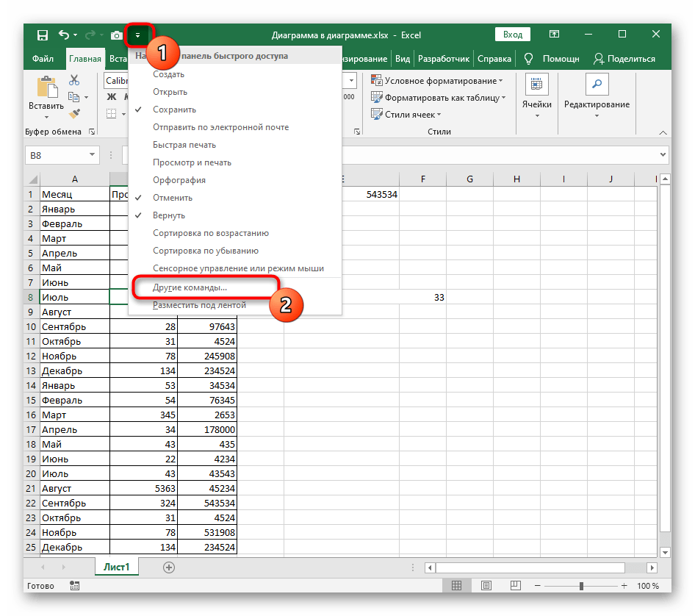The height and width of the screenshot is (616, 695).
Task: Click the "Поделиться" share button
Action: tap(624, 59)
